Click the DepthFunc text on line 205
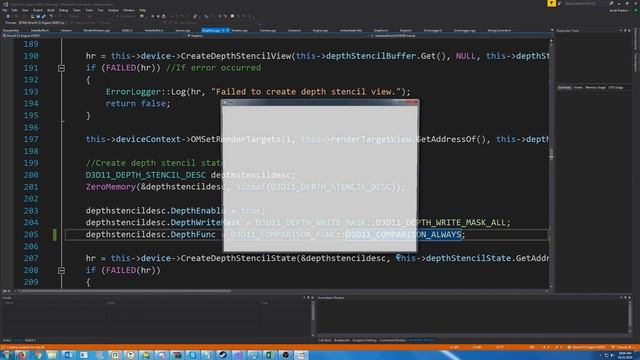This screenshot has width=640, height=360. click(x=193, y=235)
